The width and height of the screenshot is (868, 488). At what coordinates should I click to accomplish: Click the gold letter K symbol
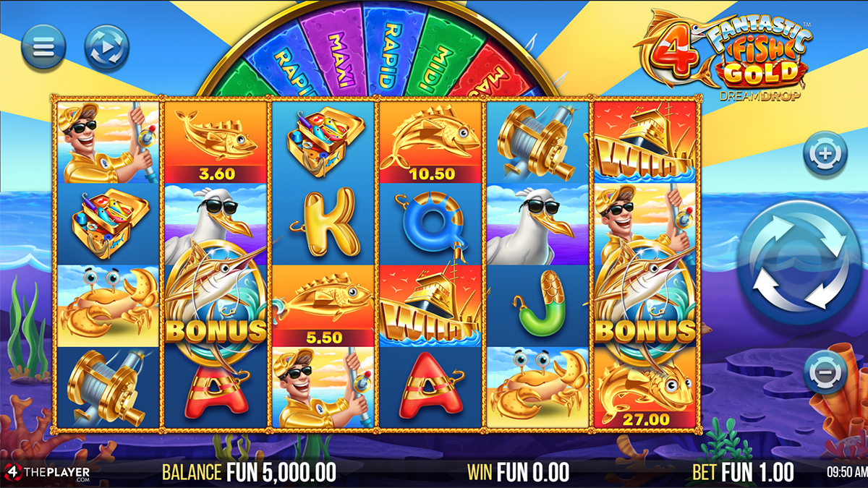click(x=323, y=223)
